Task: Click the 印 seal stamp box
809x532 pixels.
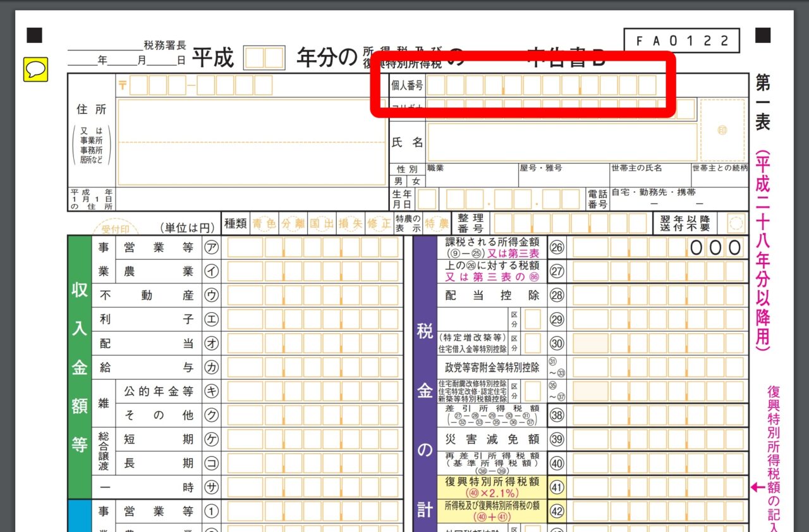Action: (722, 131)
